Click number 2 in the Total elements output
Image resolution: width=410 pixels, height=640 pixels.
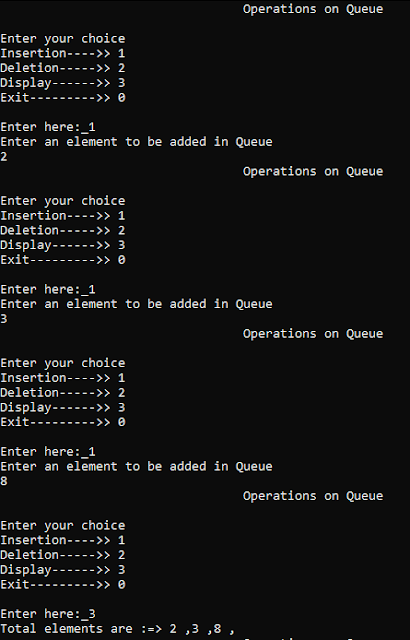(x=173, y=629)
